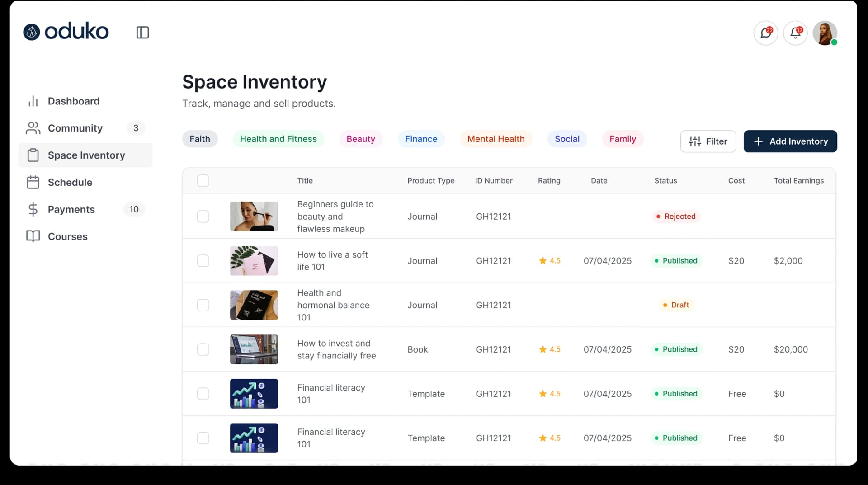
Task: Click the Payments dollar sign icon
Action: tap(33, 210)
